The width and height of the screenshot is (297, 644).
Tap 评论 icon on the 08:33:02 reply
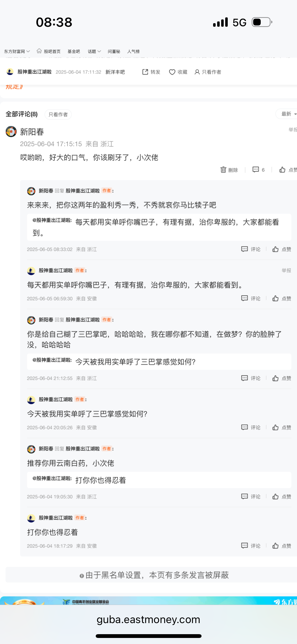[244, 249]
